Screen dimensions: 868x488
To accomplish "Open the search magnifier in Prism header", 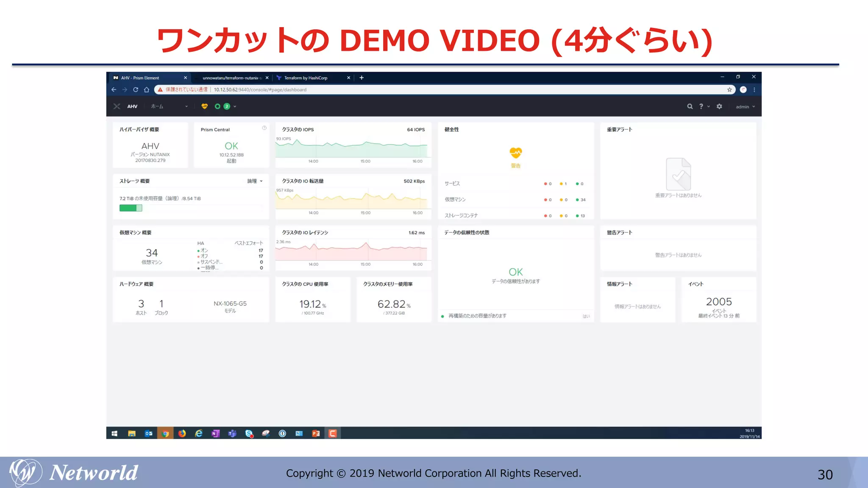I will (x=690, y=106).
